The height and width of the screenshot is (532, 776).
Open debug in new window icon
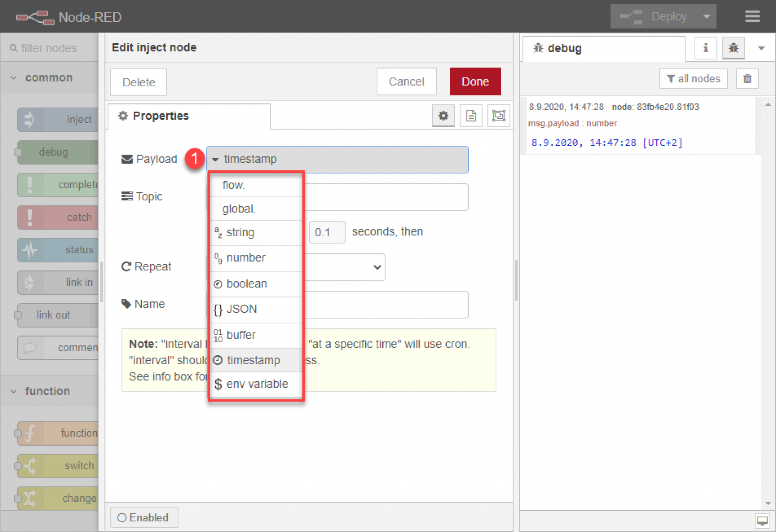pos(762,521)
